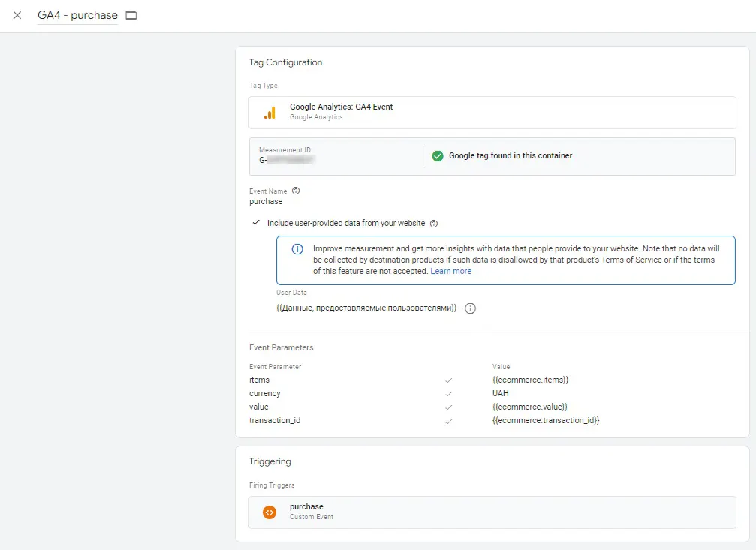The height and width of the screenshot is (550, 756).
Task: Click the {{ecommerce.transaction_id}} value
Action: tap(546, 420)
